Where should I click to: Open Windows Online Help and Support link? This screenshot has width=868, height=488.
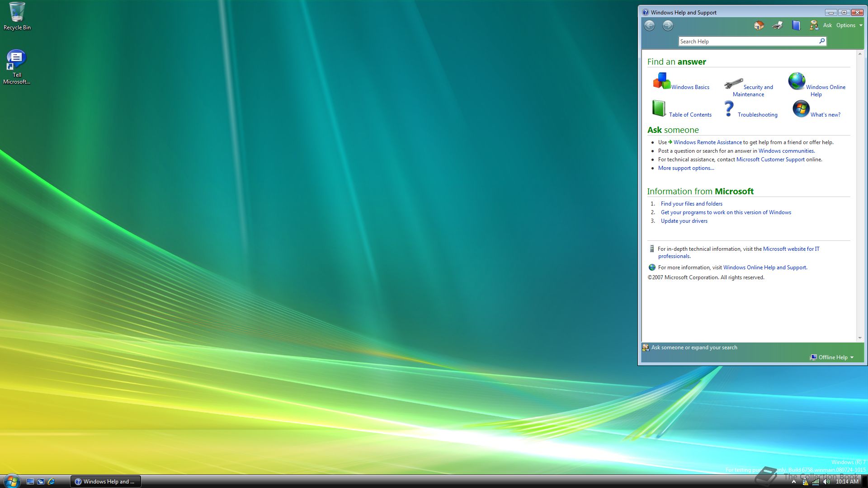click(765, 267)
